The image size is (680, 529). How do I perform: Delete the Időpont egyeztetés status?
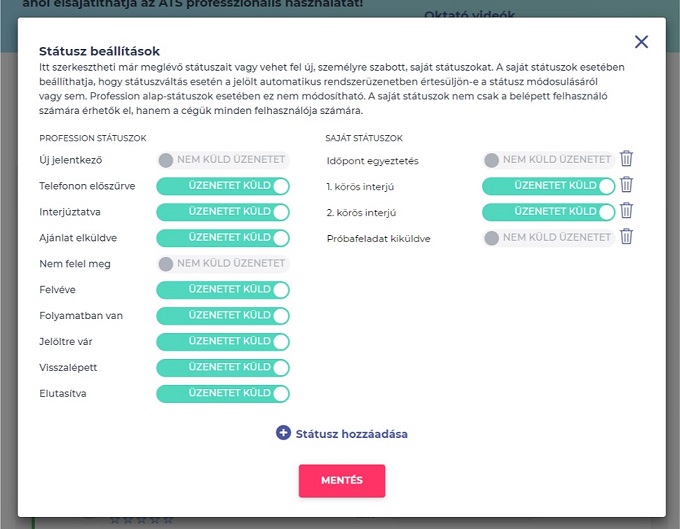tap(626, 159)
